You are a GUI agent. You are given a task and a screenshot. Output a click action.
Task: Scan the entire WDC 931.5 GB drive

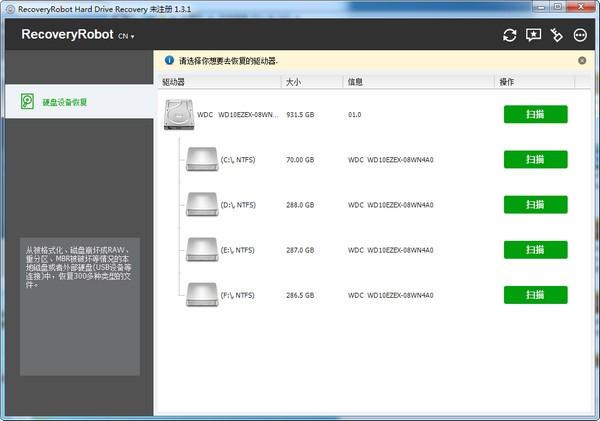(x=535, y=114)
